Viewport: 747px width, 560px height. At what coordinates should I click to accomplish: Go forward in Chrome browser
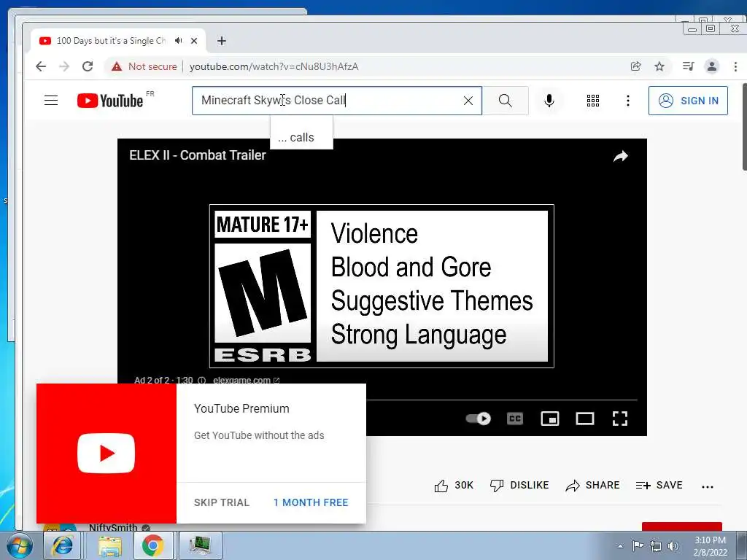coord(64,66)
